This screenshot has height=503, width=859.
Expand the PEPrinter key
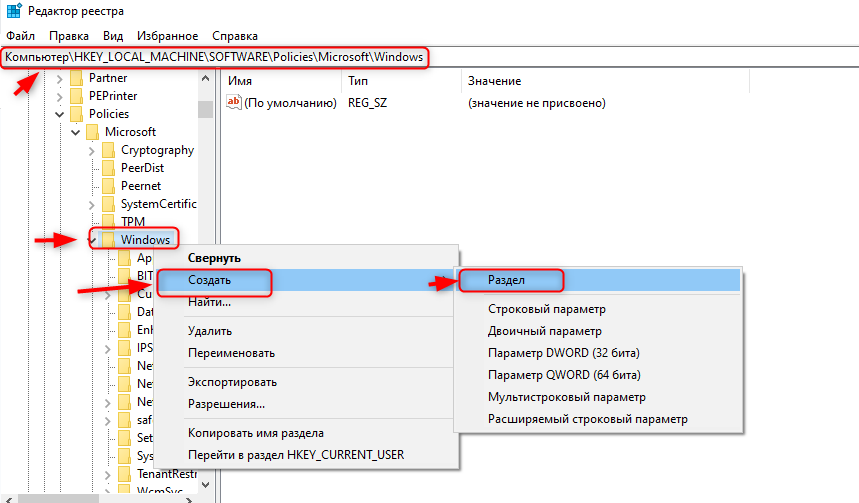tap(59, 97)
